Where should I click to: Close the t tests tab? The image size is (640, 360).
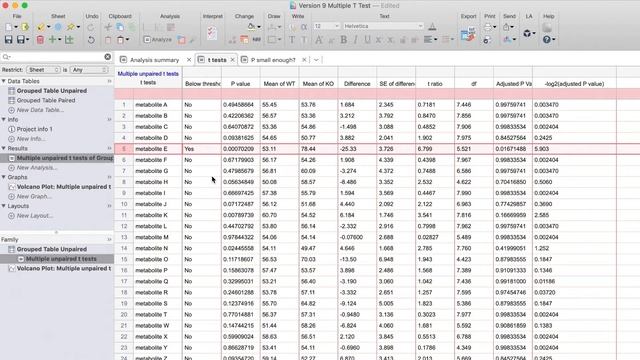232,60
